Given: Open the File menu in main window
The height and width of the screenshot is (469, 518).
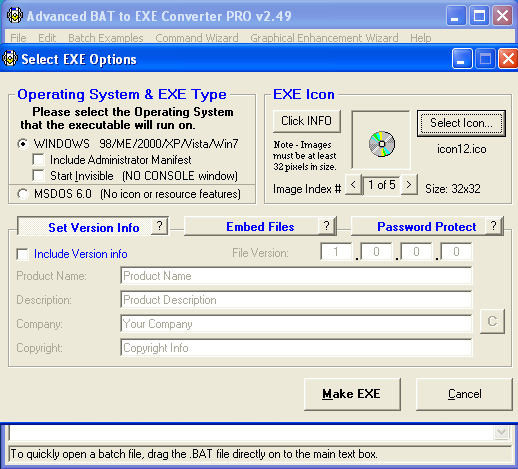Looking at the screenshot, I should 18,38.
